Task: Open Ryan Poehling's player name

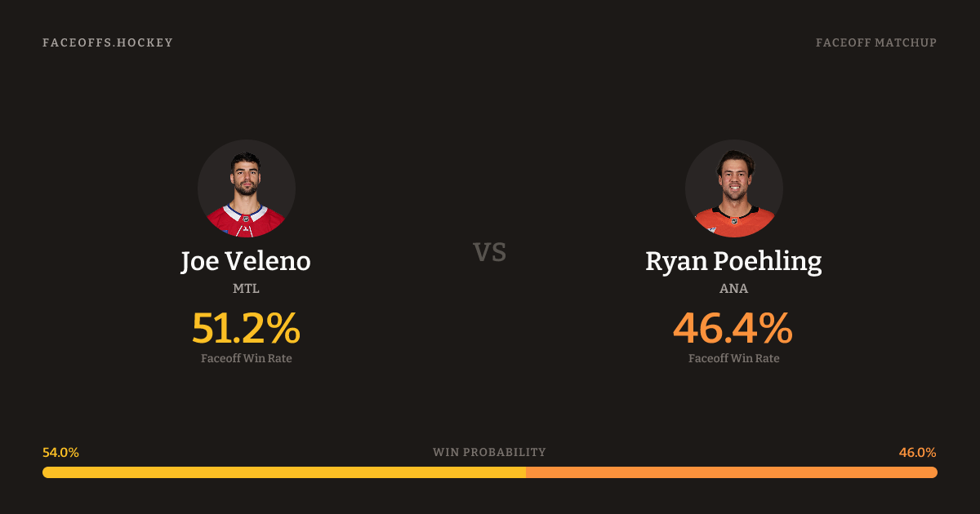Action: [x=733, y=261]
